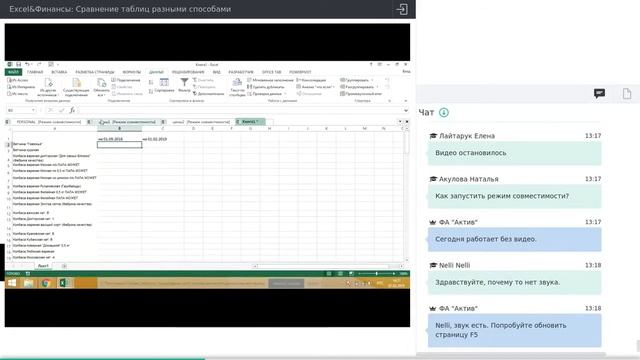Click message 'Как запустить режим совместимости?'
Image resolution: width=640 pixels, height=360 pixels.
point(514,196)
